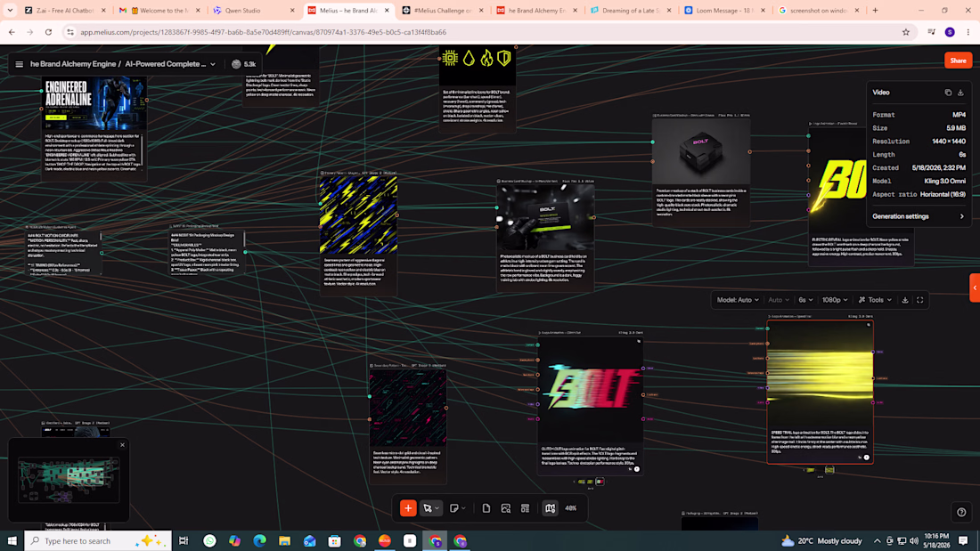The width and height of the screenshot is (980, 551).
Task: Copy video info in Video panel
Action: pyautogui.click(x=948, y=93)
